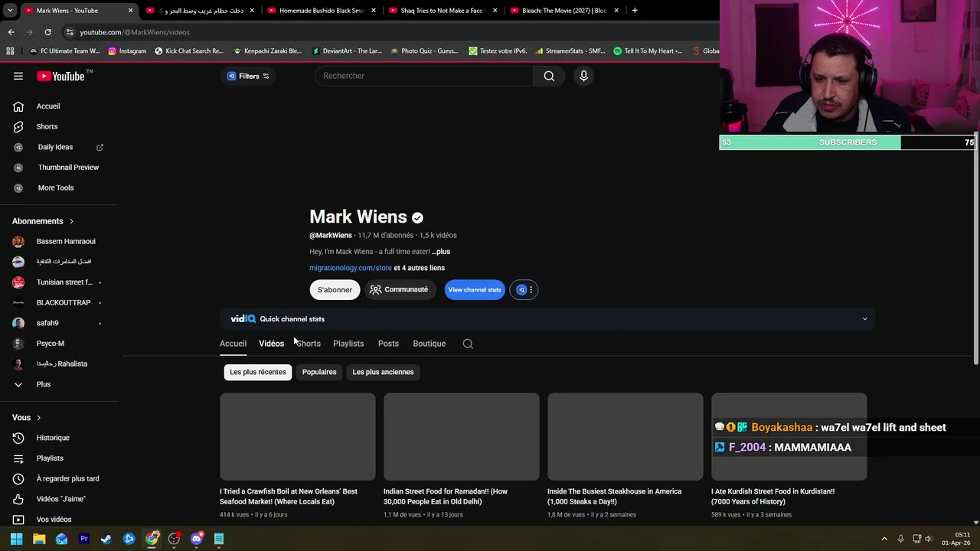980x551 pixels.
Task: Open Tell It To My Heart bookmark
Action: [648, 51]
